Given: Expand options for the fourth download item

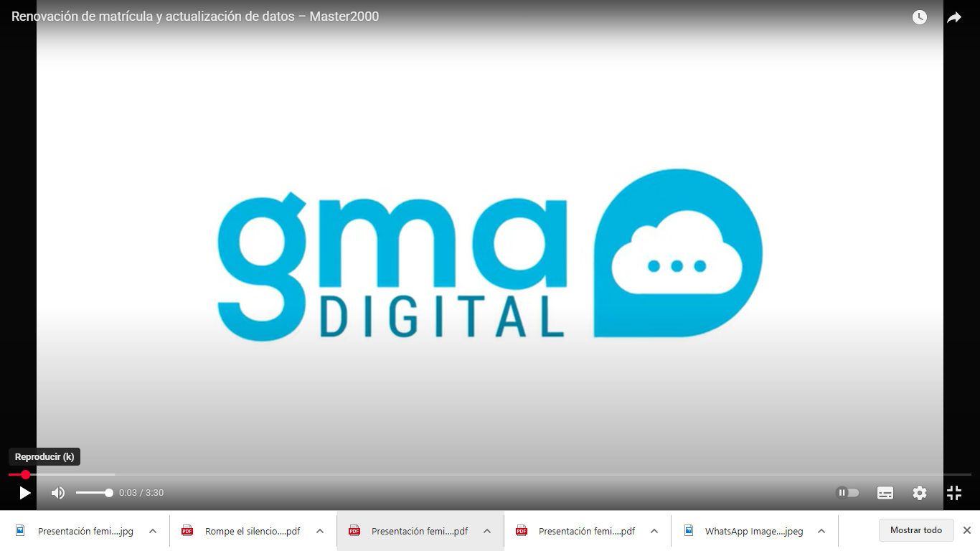Looking at the screenshot, I should 654,531.
